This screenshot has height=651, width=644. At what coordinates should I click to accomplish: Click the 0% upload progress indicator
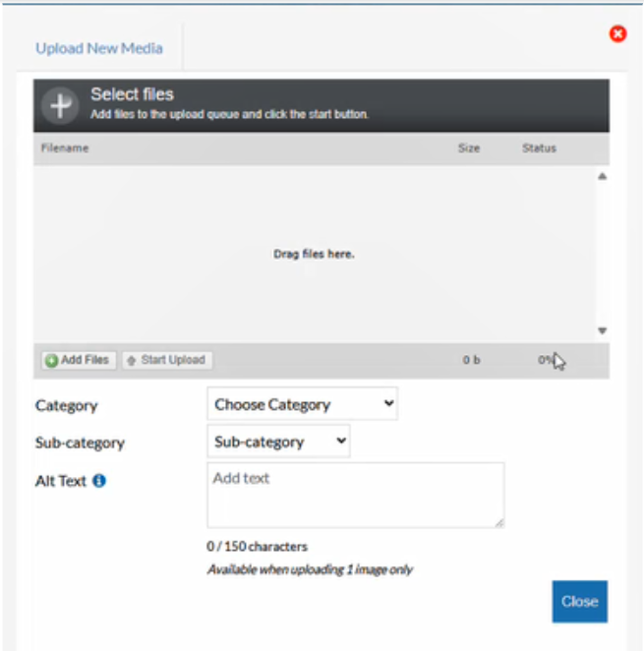tap(546, 360)
